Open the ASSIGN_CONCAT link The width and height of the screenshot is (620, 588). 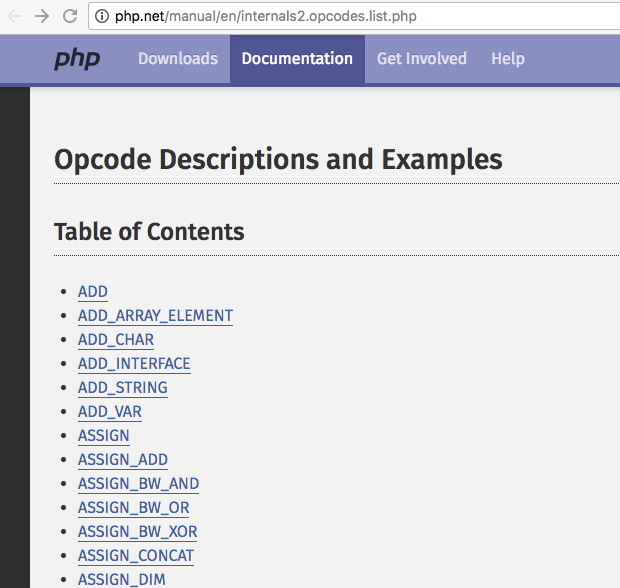click(136, 556)
